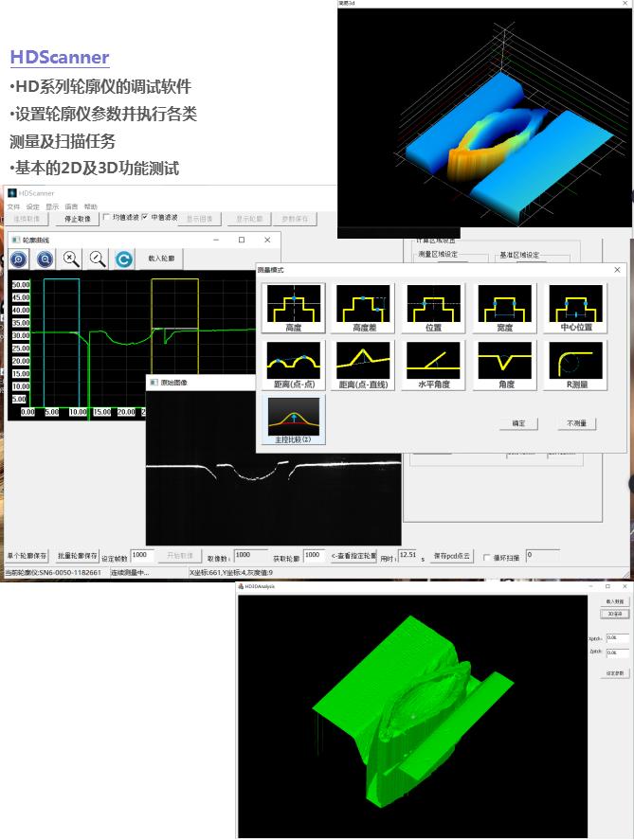634x840 pixels.
Task: Click the greyed 开始取像 button
Action: click(x=180, y=556)
